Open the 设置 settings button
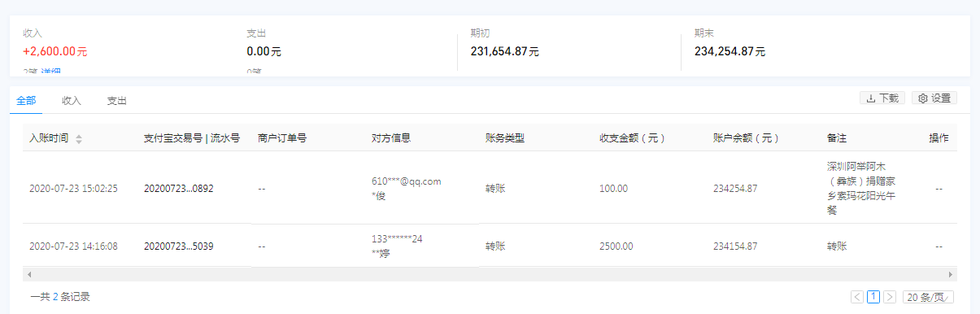The height and width of the screenshot is (314, 980). (934, 98)
